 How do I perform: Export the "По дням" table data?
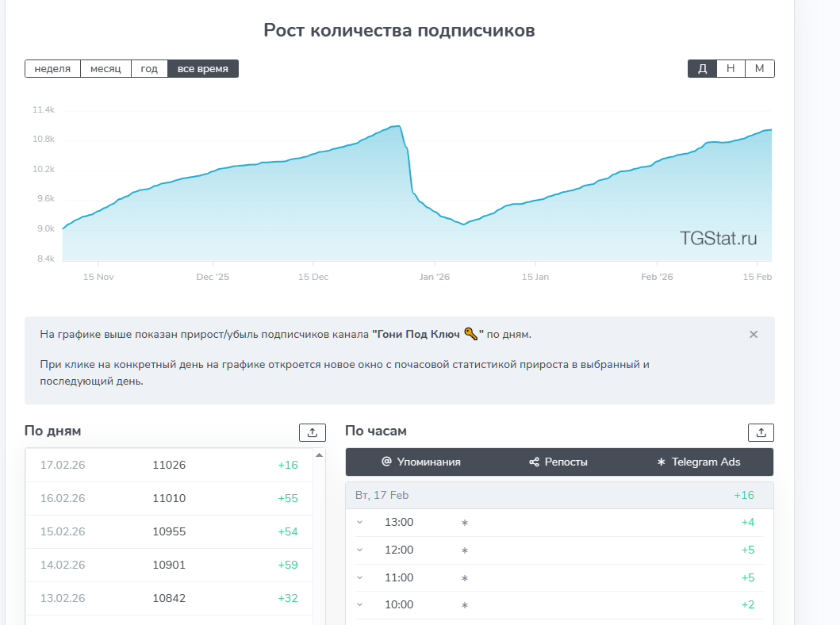coord(312,432)
